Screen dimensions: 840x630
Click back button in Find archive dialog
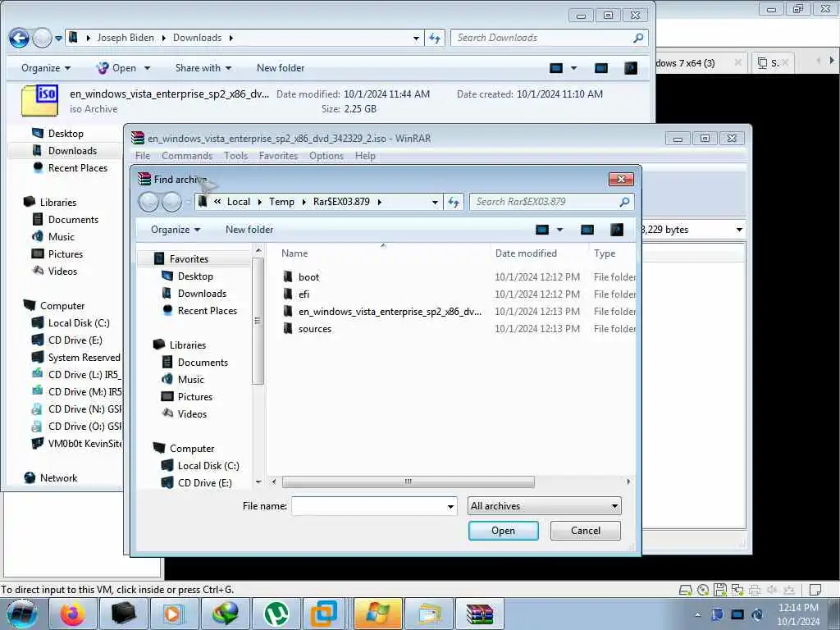coord(149,202)
